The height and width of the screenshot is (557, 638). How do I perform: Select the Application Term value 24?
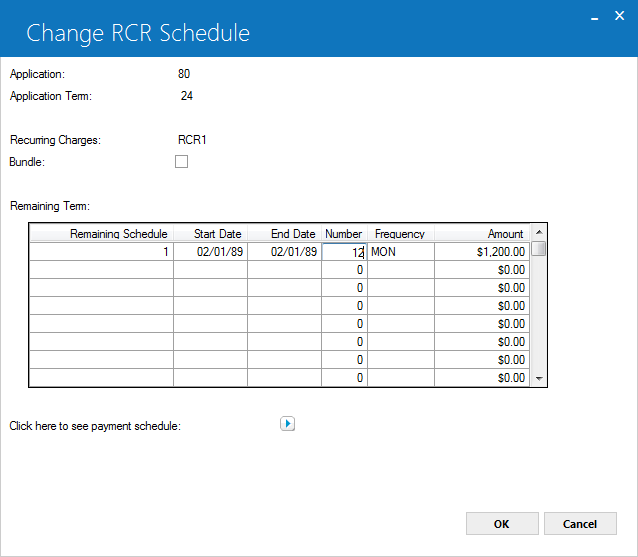187,96
